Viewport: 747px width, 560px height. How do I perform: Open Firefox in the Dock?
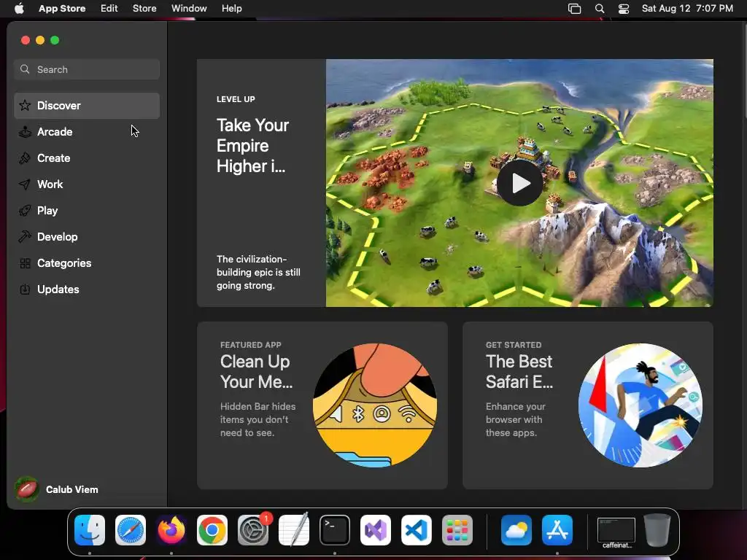[171, 530]
